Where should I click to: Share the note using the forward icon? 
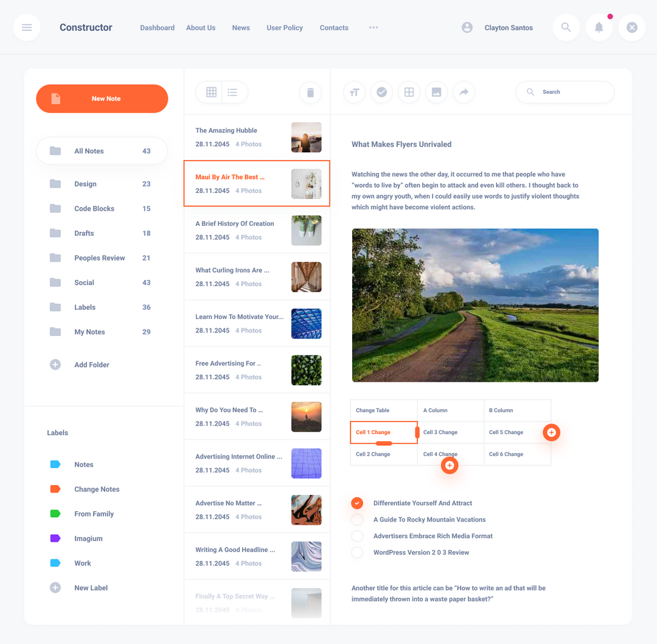[x=464, y=92]
